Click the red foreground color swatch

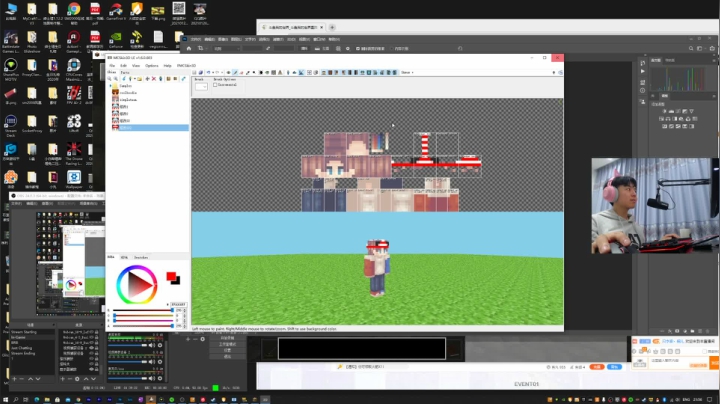[171, 276]
